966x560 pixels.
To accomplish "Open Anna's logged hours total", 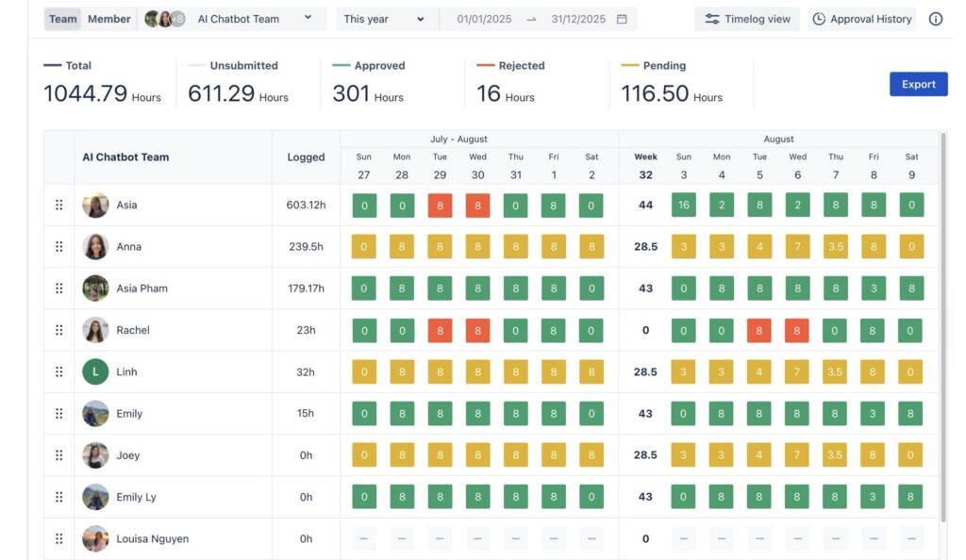I will point(305,246).
